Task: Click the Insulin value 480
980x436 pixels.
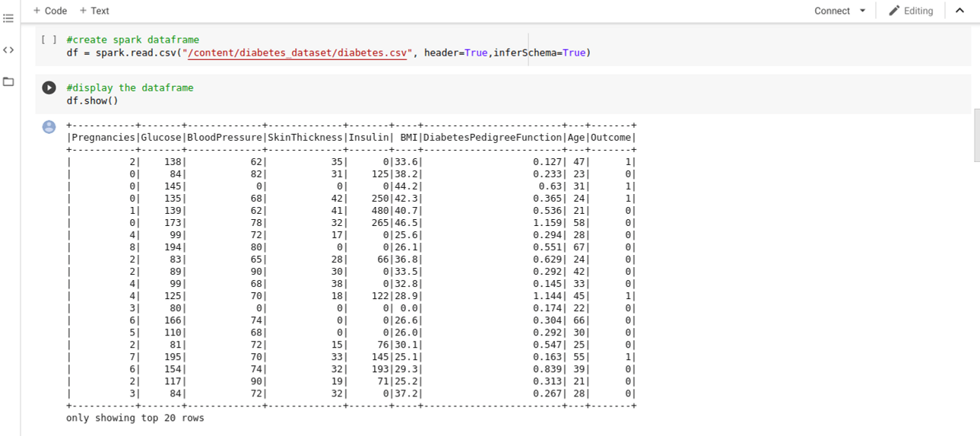Action: tap(381, 211)
